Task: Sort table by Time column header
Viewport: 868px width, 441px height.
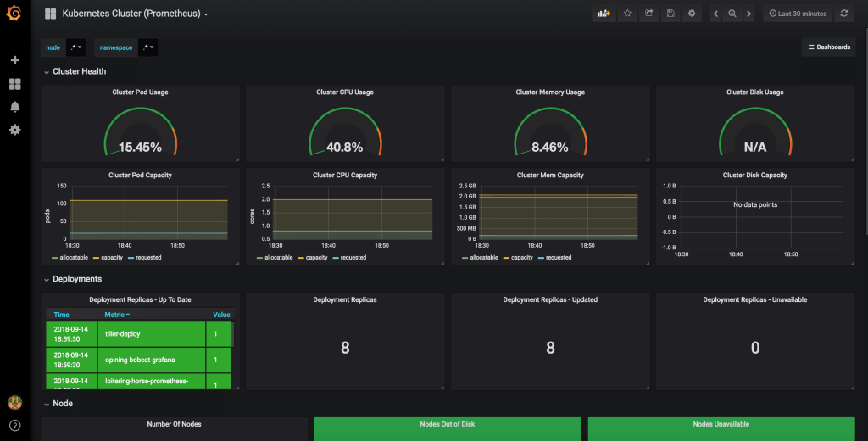Action: tap(61, 315)
